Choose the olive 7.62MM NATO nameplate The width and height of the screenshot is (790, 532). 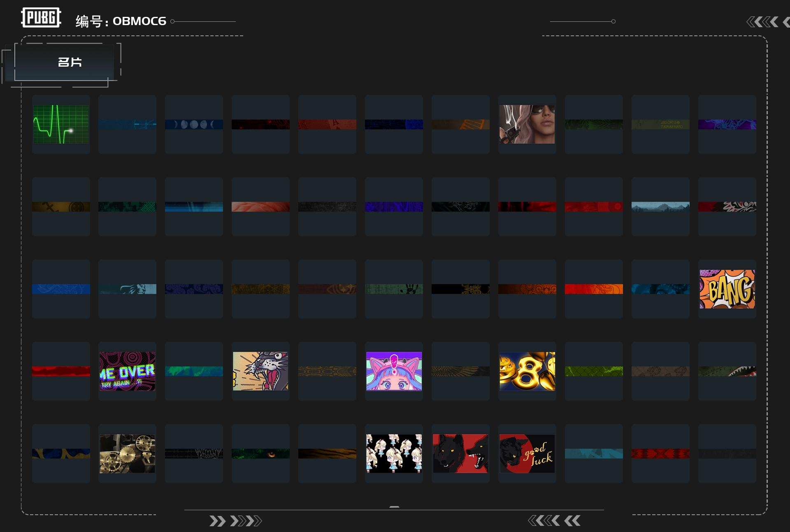click(660, 124)
